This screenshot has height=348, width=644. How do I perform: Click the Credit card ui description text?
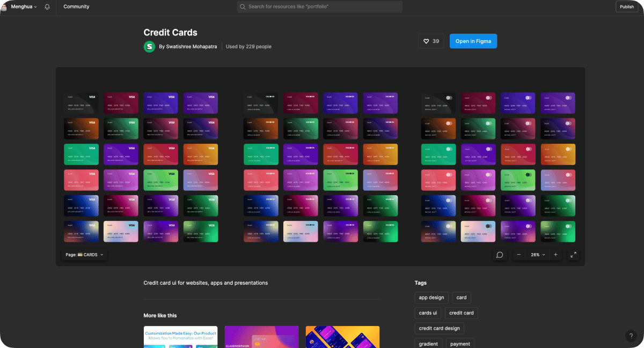206,283
